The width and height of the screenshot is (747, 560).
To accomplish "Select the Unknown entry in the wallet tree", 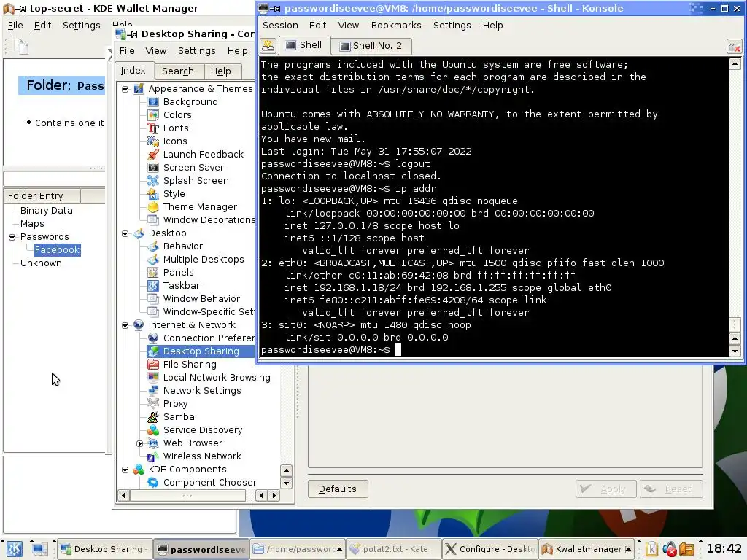I will (x=41, y=262).
